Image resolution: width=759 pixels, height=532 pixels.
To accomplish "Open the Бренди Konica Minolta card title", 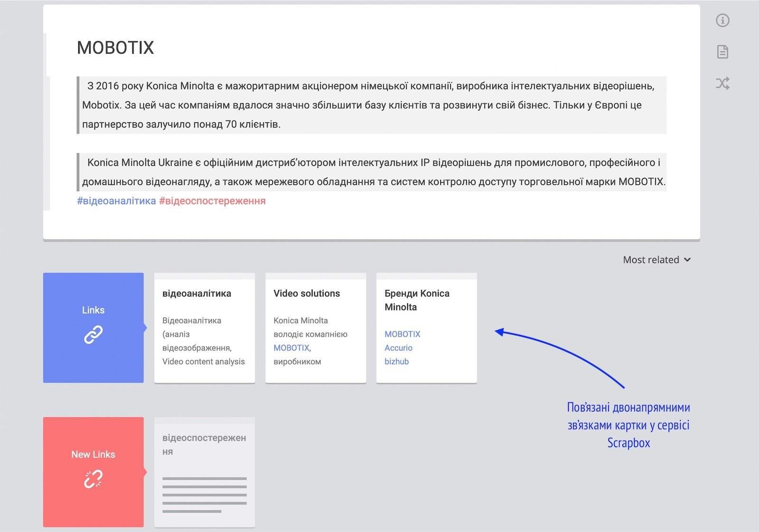I will (417, 300).
